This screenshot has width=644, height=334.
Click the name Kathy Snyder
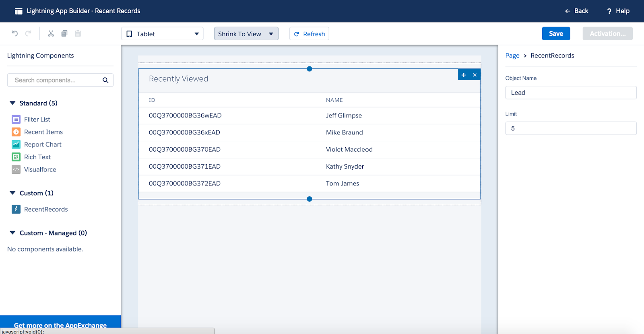tap(345, 166)
